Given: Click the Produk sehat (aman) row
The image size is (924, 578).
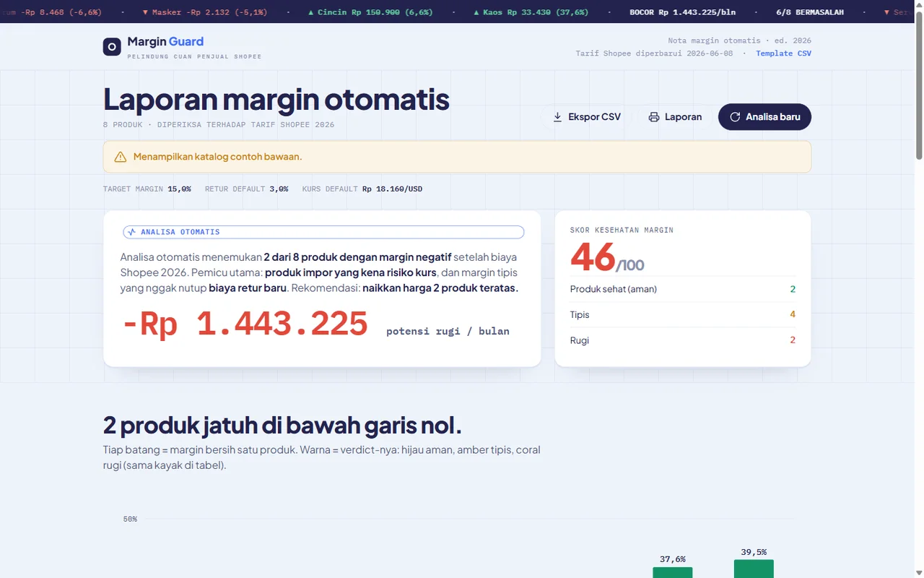Looking at the screenshot, I should click(x=682, y=289).
